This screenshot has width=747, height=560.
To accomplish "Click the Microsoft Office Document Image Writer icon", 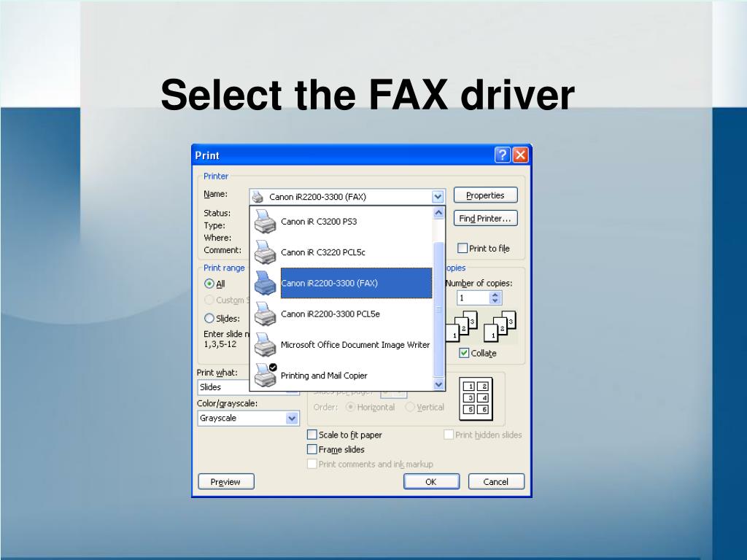I will point(265,345).
